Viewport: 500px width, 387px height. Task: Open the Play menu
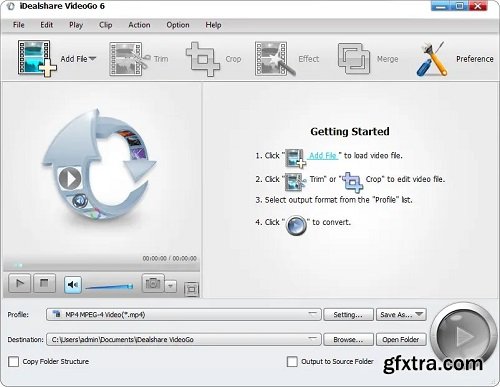[76, 25]
